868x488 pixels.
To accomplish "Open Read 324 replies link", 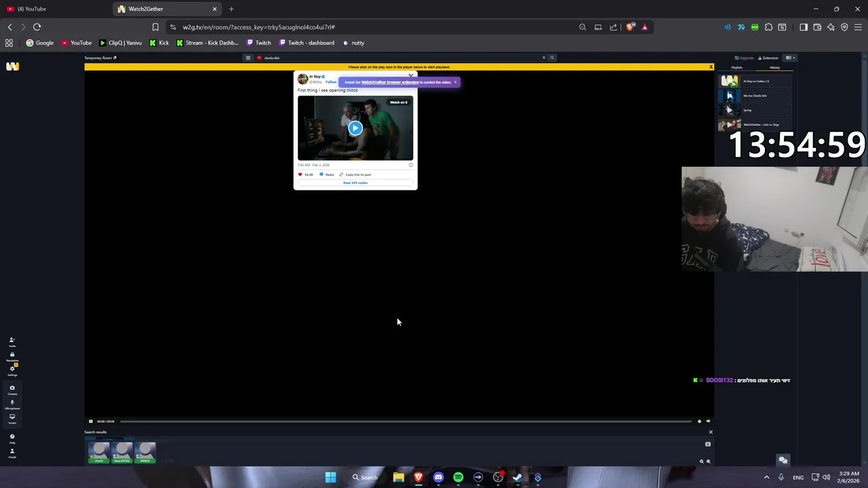I will 355,183.
